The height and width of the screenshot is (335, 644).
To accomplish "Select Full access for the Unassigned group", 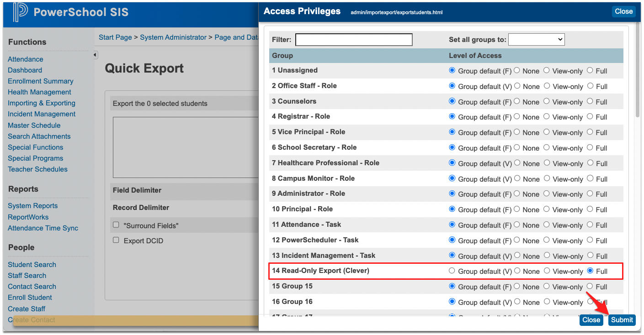I will tap(591, 71).
